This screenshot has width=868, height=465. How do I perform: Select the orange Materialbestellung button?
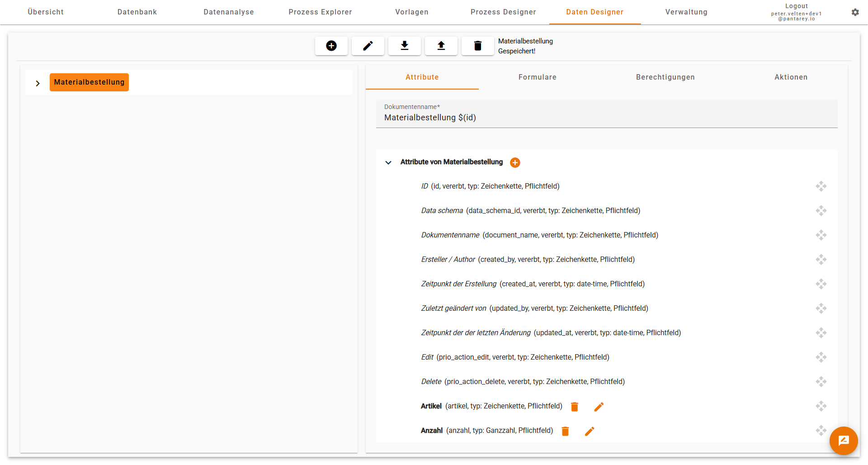(x=89, y=82)
